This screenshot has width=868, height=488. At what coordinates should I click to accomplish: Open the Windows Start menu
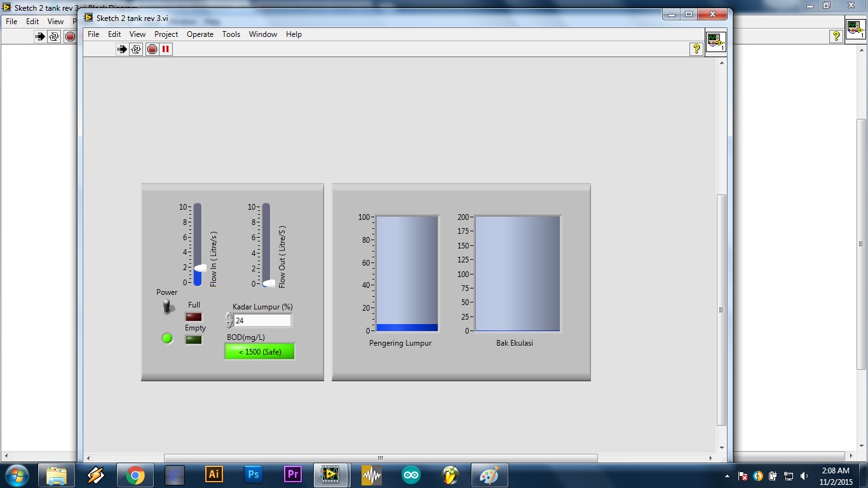(17, 475)
